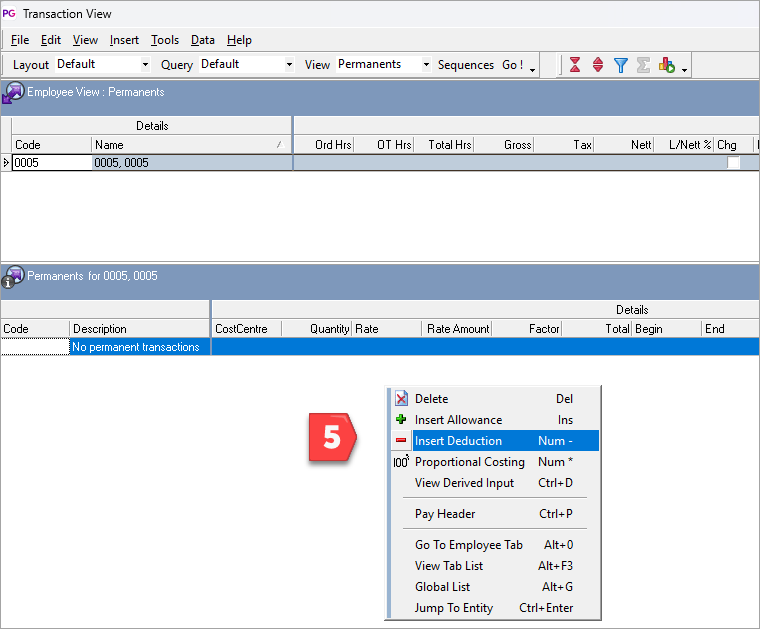
Task: Open the Insert menu in menu bar
Action: coord(124,40)
